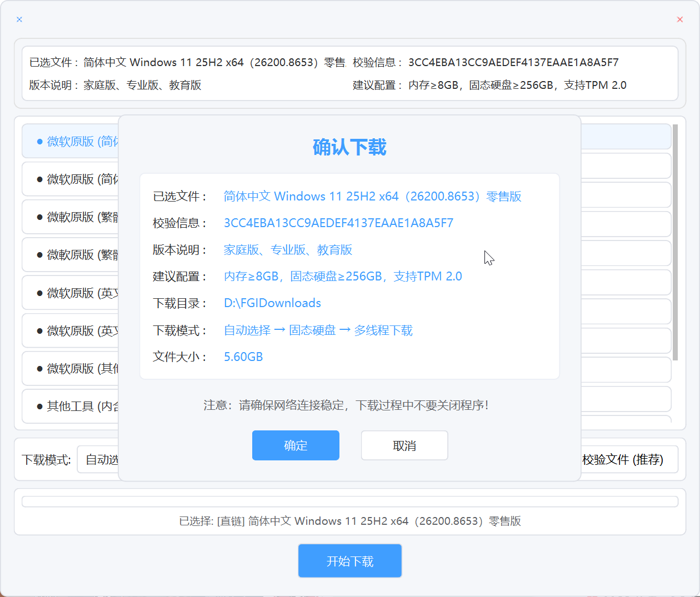The width and height of the screenshot is (700, 597).
Task: Click the download mode value 自动选择 → 固态硬盘 → 多线程下载
Action: tap(318, 330)
